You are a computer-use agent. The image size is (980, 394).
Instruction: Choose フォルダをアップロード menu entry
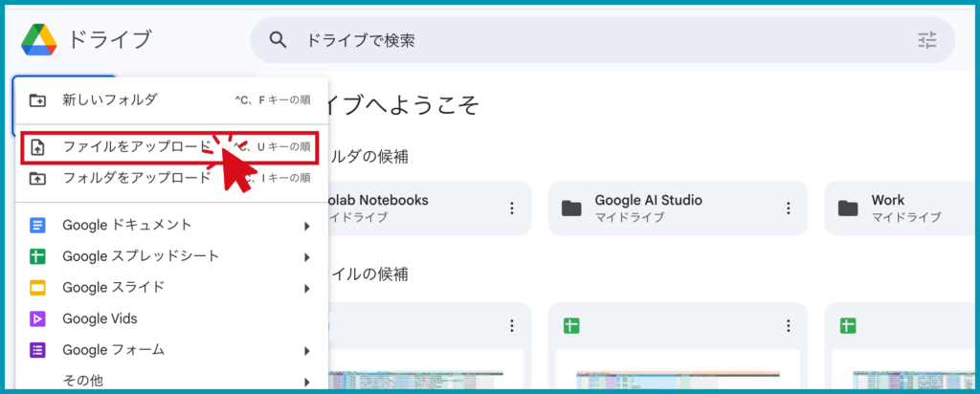(x=171, y=178)
